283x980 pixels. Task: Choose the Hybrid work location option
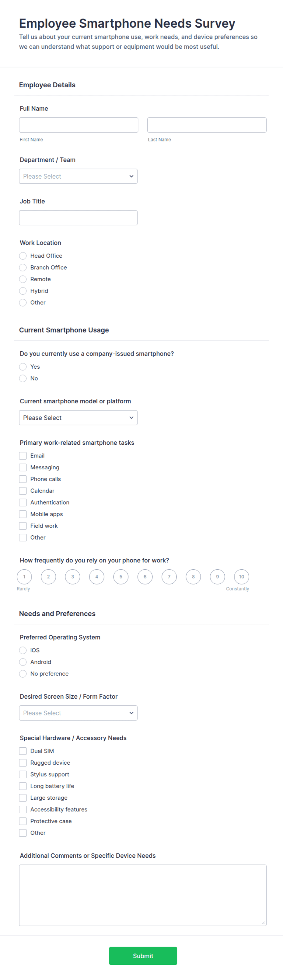(x=23, y=291)
